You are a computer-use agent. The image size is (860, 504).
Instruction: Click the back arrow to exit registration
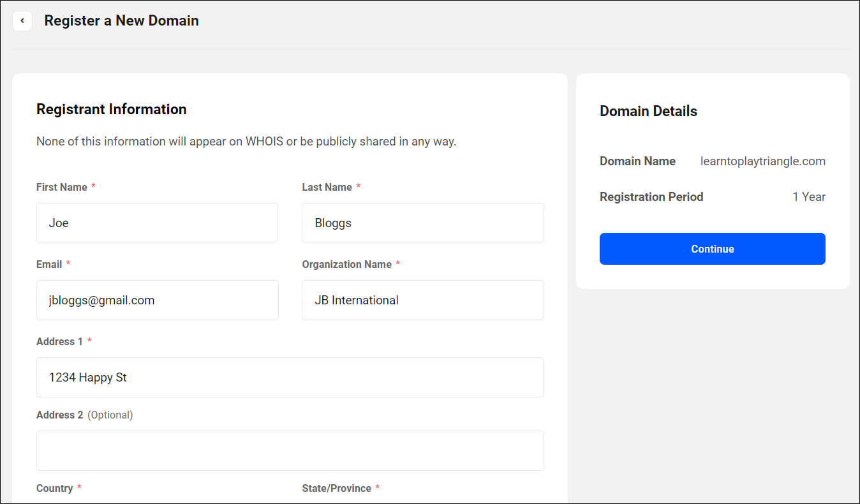coord(22,20)
